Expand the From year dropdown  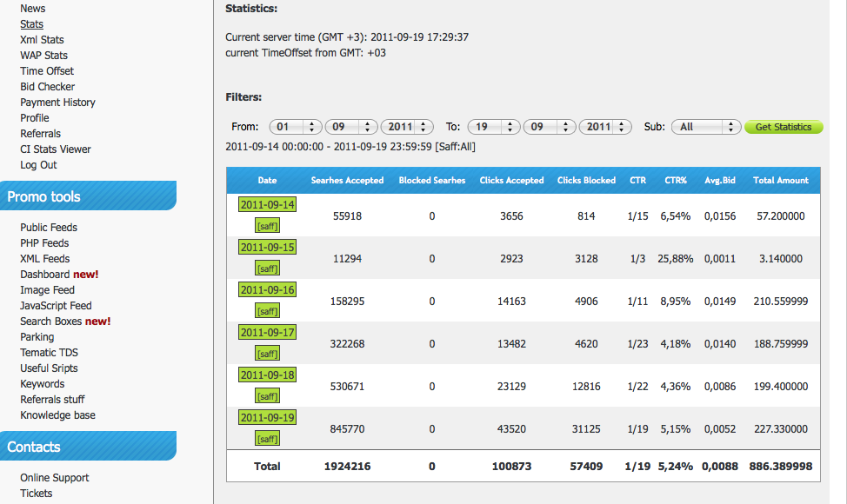[407, 127]
